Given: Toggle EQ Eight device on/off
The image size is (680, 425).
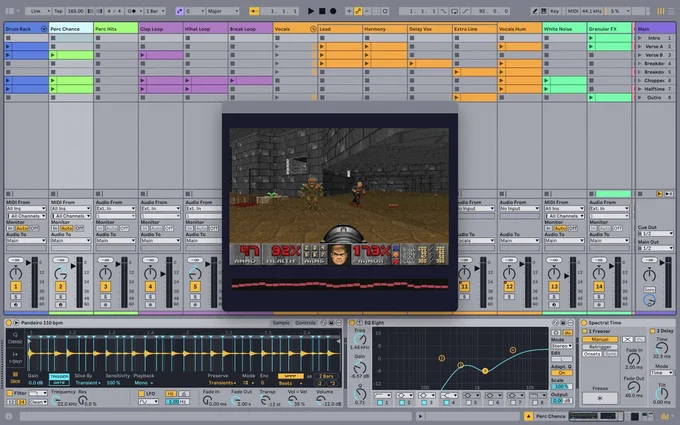Looking at the screenshot, I should point(352,323).
